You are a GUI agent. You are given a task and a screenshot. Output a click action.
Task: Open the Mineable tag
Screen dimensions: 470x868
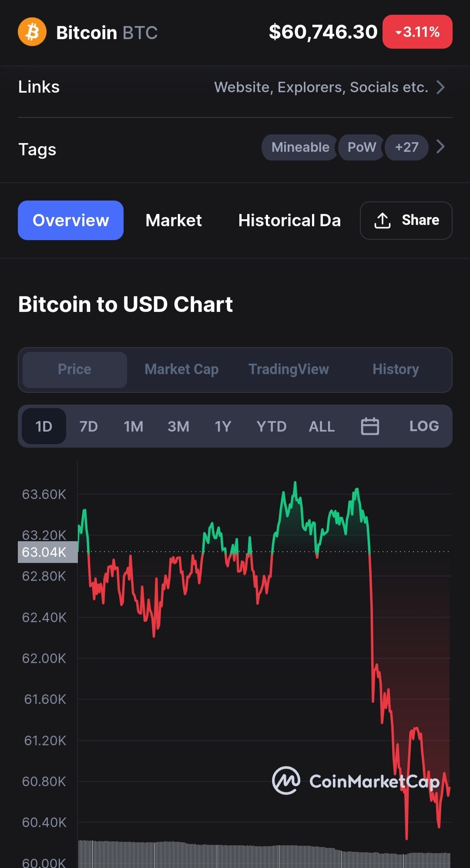[300, 147]
